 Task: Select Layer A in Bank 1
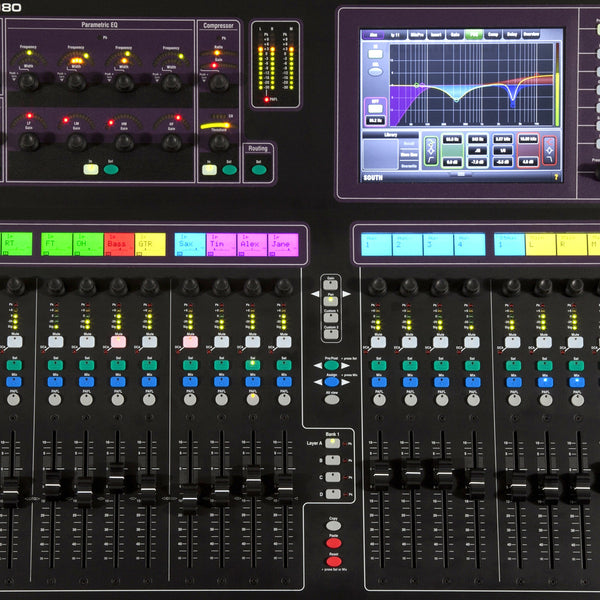coord(332,443)
